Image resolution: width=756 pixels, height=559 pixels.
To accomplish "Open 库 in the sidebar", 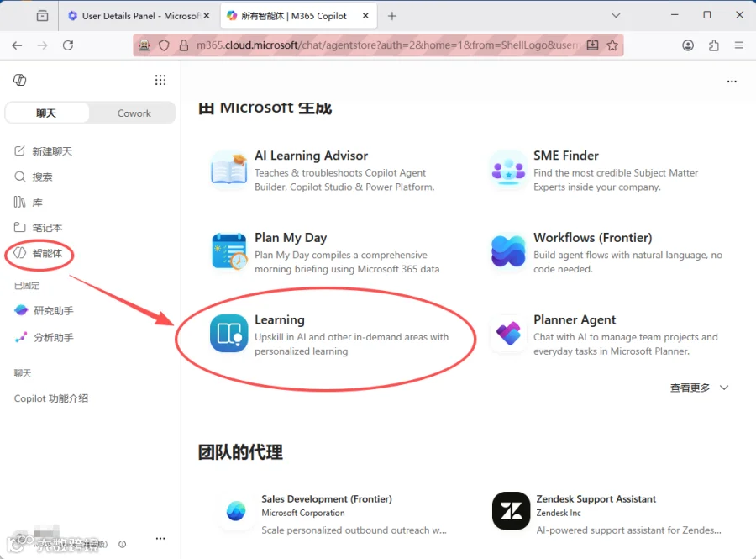I will (37, 202).
